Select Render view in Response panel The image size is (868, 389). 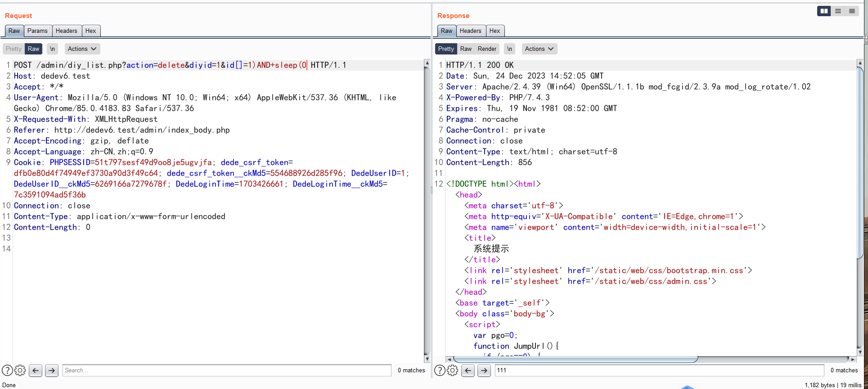tap(487, 49)
